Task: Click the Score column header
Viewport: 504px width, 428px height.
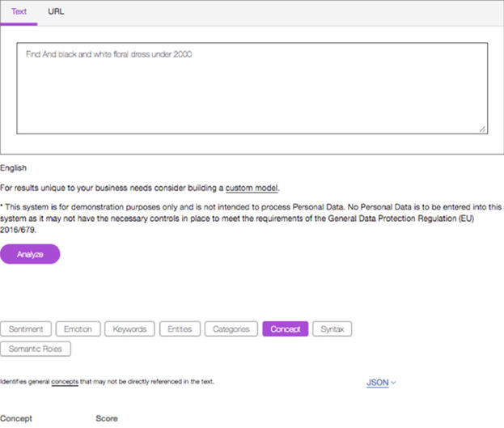Action: [x=107, y=418]
